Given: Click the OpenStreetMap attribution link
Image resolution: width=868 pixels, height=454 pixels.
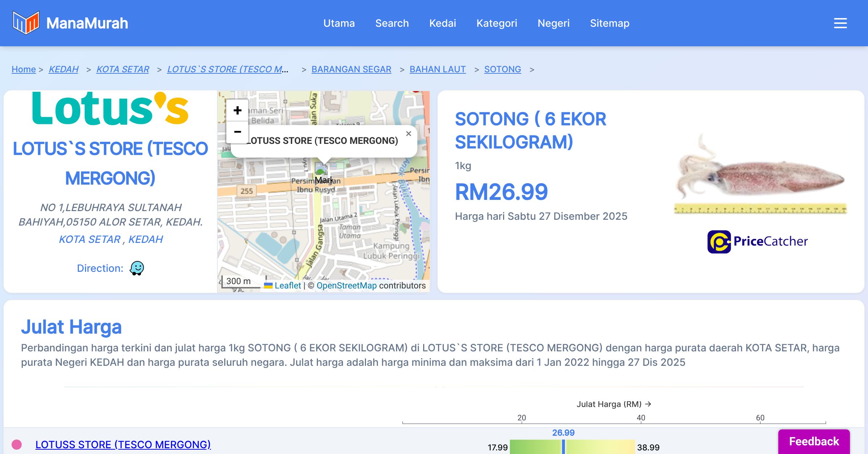Looking at the screenshot, I should pos(346,286).
